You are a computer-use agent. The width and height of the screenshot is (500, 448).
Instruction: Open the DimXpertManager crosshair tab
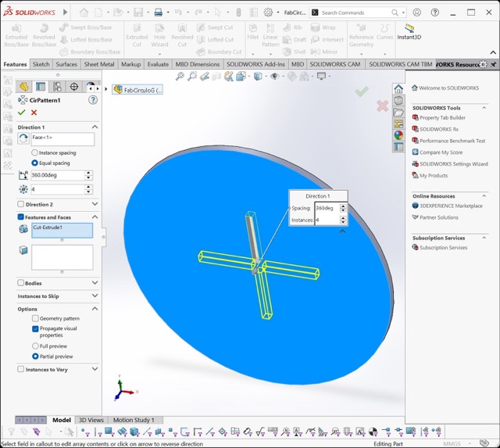(x=74, y=87)
